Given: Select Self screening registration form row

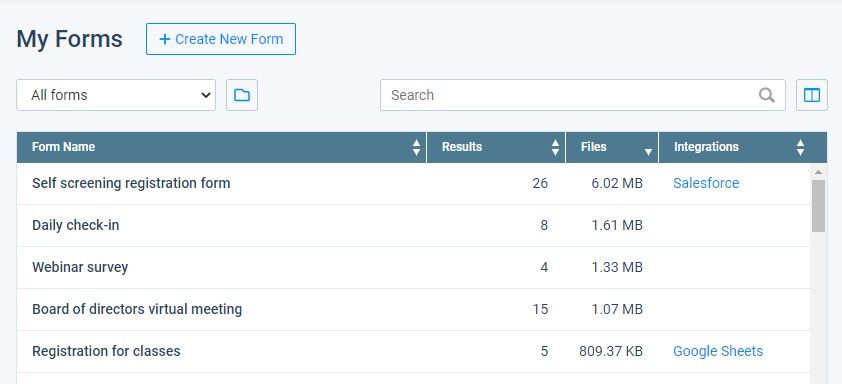Looking at the screenshot, I should pyautogui.click(x=413, y=184).
